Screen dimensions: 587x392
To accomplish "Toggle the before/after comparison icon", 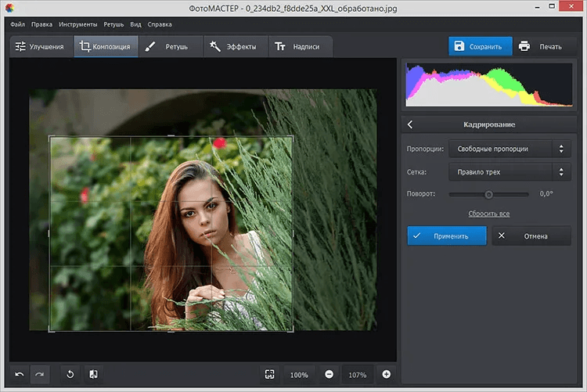I will (x=92, y=374).
